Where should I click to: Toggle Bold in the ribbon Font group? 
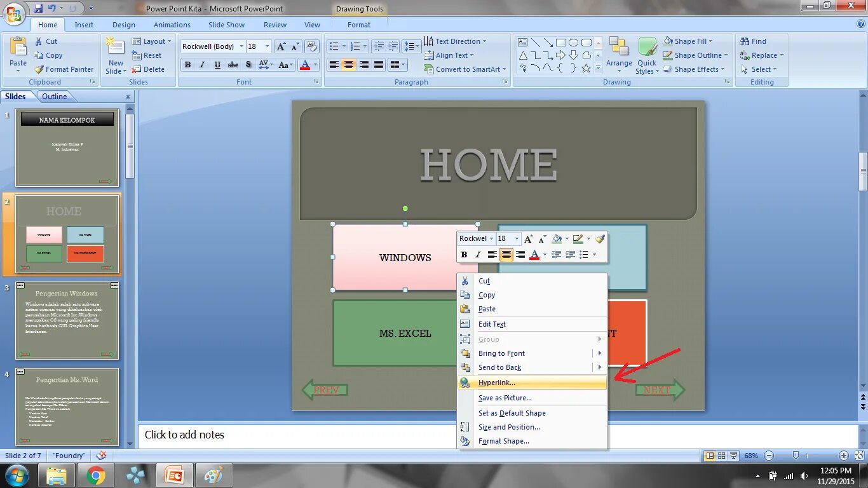[187, 65]
